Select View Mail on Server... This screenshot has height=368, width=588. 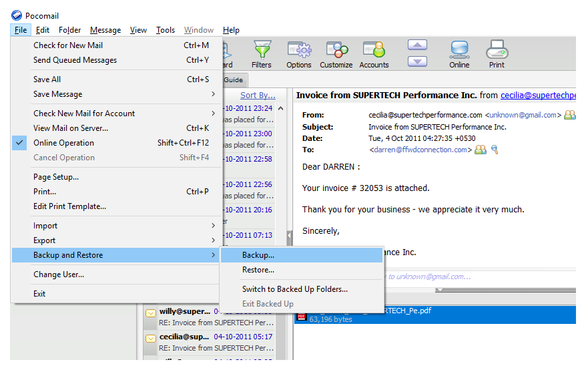(117, 128)
